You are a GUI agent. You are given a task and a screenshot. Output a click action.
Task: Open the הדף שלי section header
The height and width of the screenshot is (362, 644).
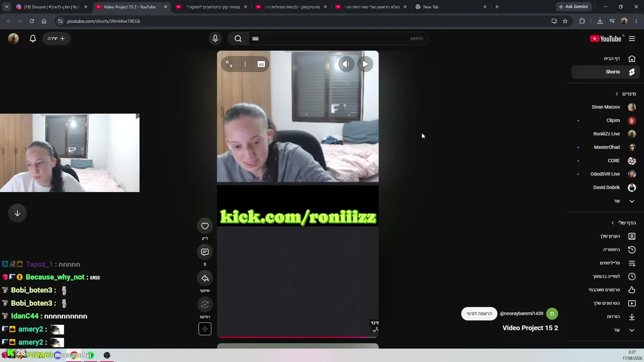[x=623, y=223]
